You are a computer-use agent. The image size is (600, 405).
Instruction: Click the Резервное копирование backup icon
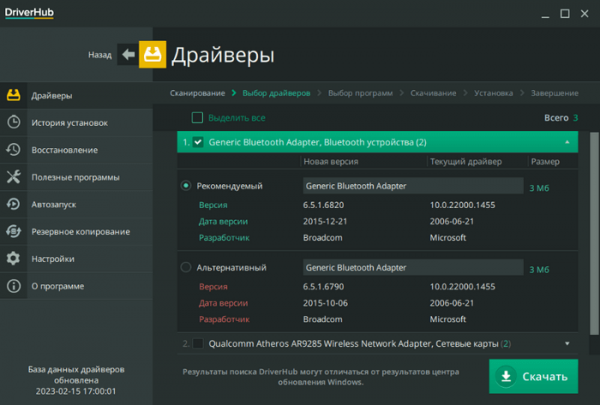tap(13, 231)
